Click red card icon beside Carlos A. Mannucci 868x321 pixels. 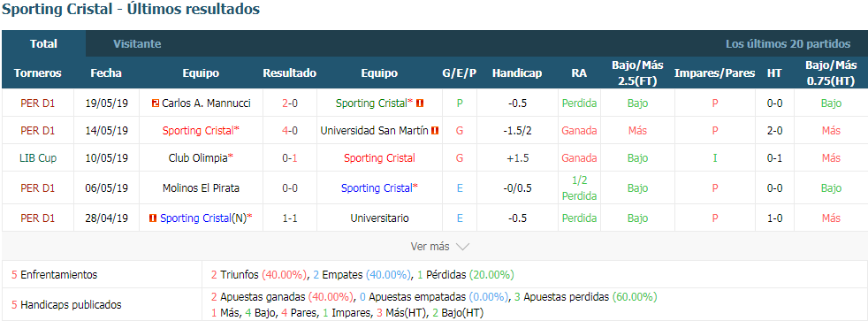coord(155,103)
